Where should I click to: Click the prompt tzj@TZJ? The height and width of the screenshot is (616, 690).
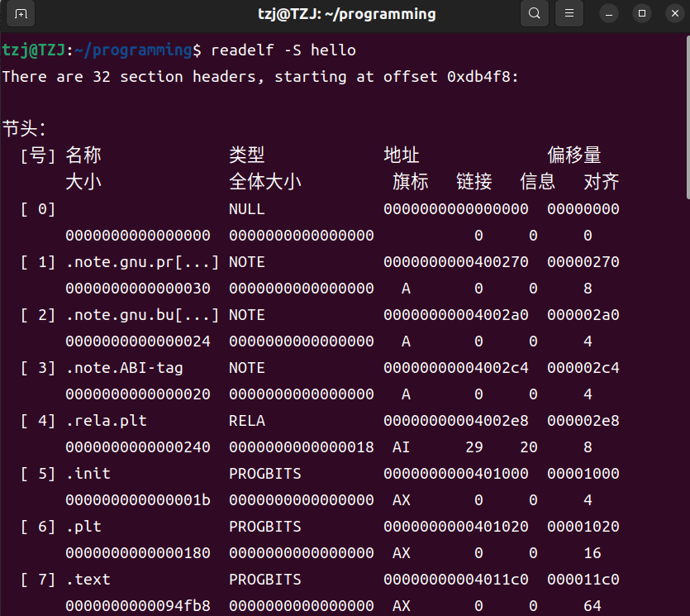[x=34, y=50]
